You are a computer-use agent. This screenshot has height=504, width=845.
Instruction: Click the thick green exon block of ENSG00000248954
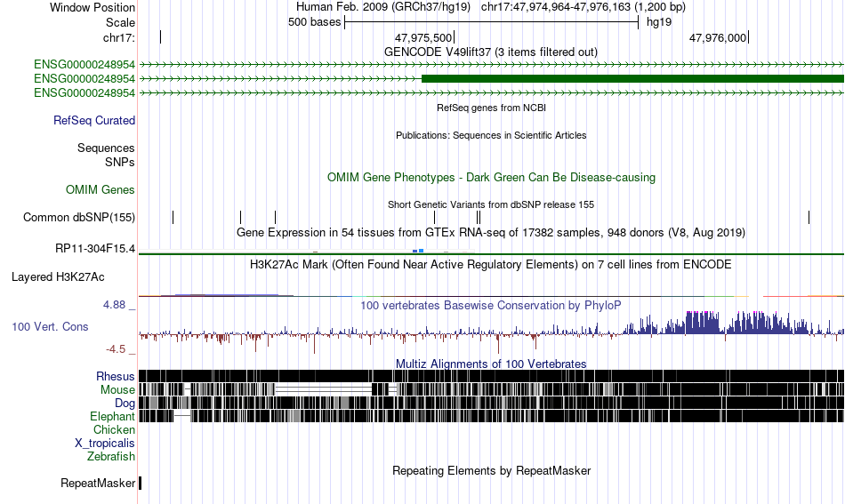632,78
